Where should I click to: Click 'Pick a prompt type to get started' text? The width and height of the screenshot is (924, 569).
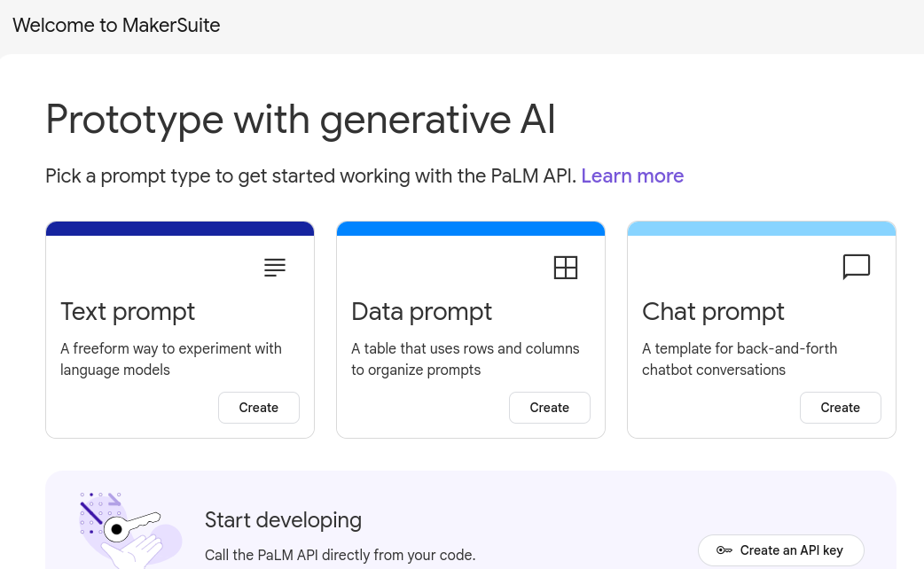(x=310, y=176)
